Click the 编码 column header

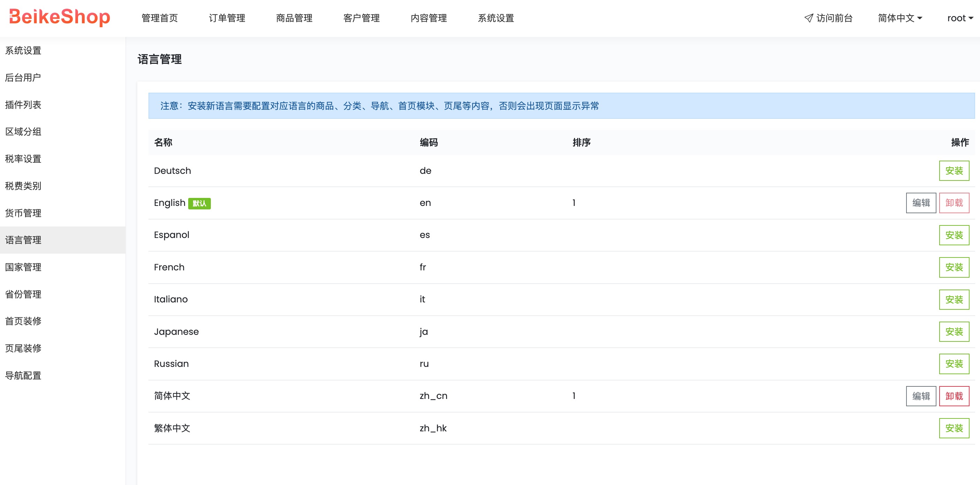[429, 142]
